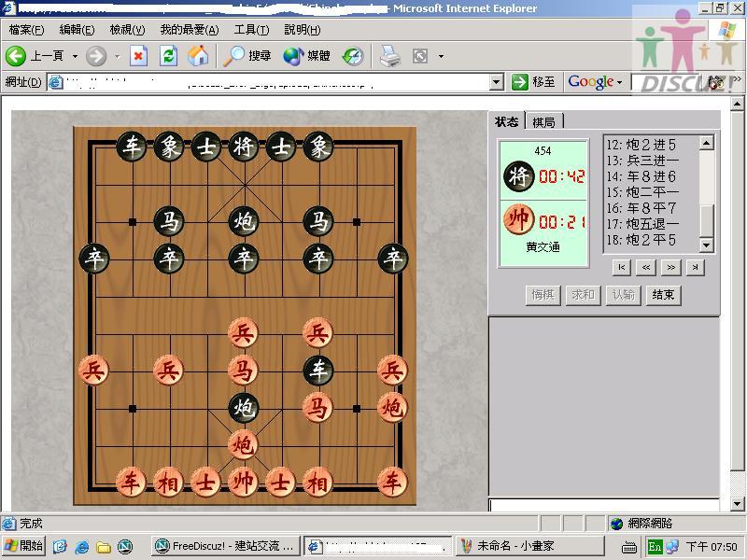This screenshot has height=560, width=747.
Task: Switch to the 状态 tab
Action: pyautogui.click(x=506, y=122)
